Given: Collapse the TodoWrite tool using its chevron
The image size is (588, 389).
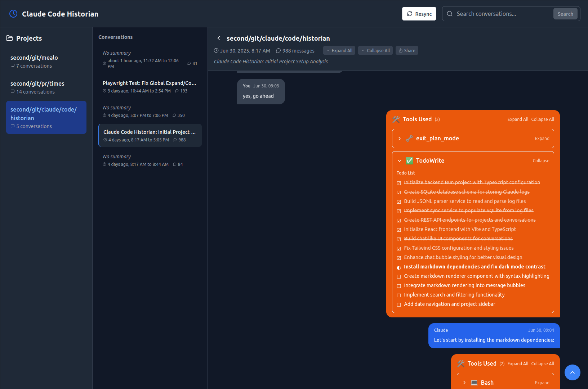Looking at the screenshot, I should 400,161.
